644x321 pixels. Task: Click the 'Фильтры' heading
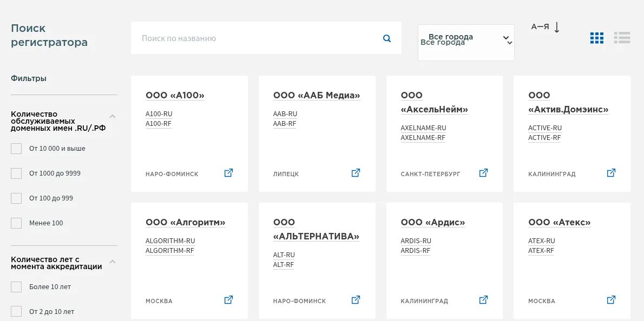coord(28,78)
